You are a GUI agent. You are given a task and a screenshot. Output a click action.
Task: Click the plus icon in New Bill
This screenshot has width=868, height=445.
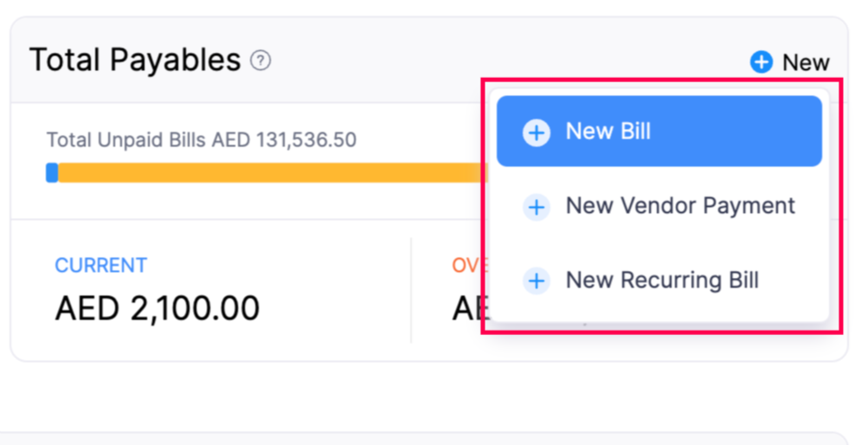[537, 132]
